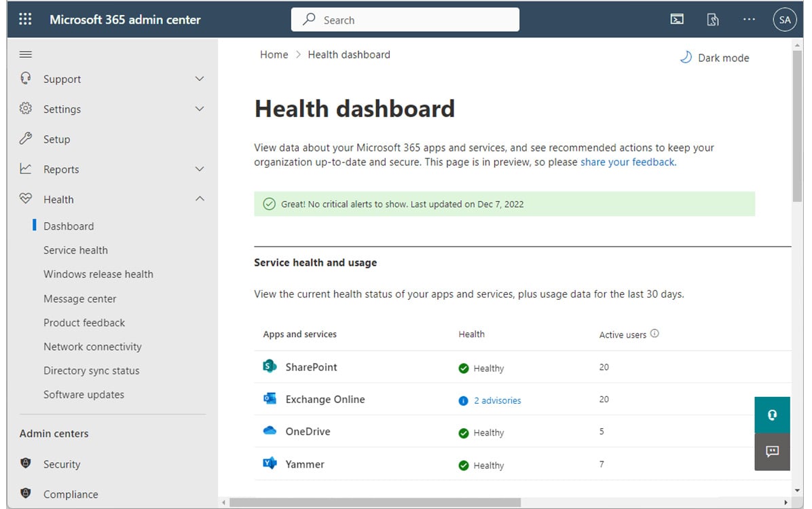Image resolution: width=812 pixels, height=509 pixels.
Task: Click the Setup wrench icon
Action: (25, 139)
